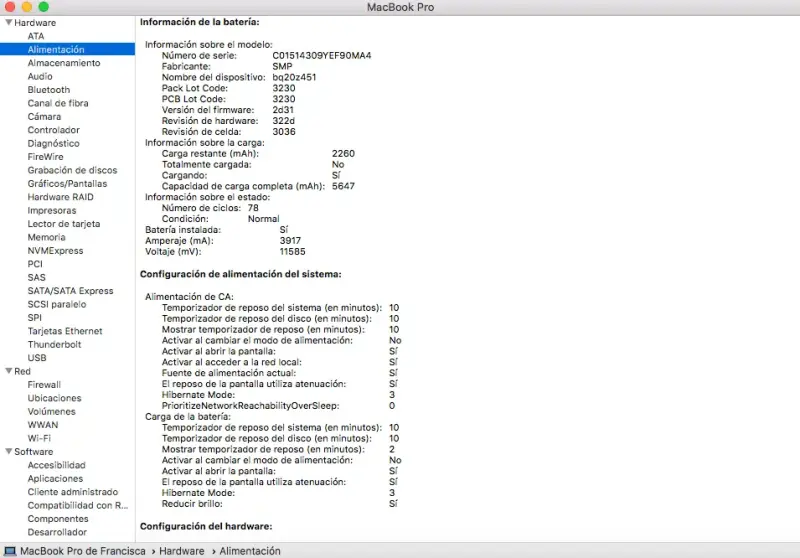Select Firewall under Red

click(x=44, y=385)
